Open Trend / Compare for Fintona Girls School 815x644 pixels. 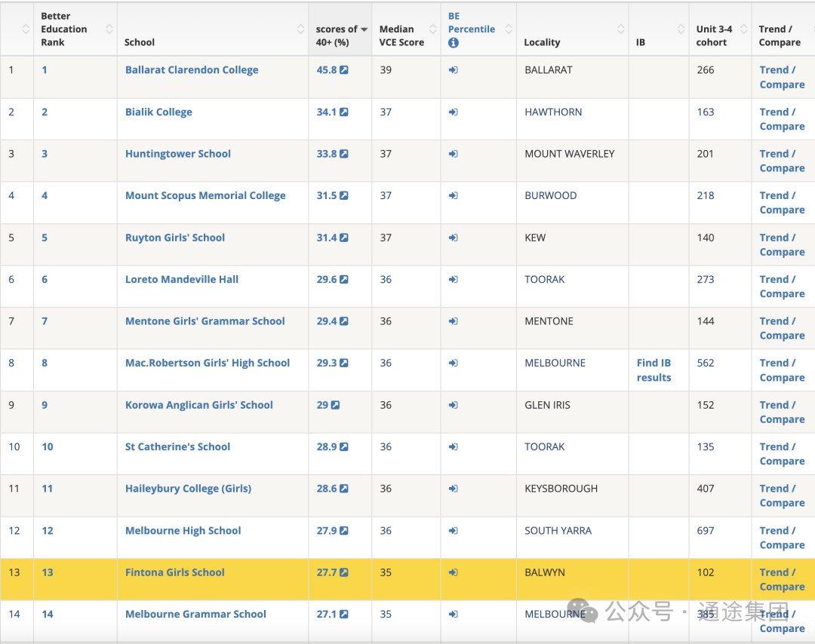click(782, 580)
